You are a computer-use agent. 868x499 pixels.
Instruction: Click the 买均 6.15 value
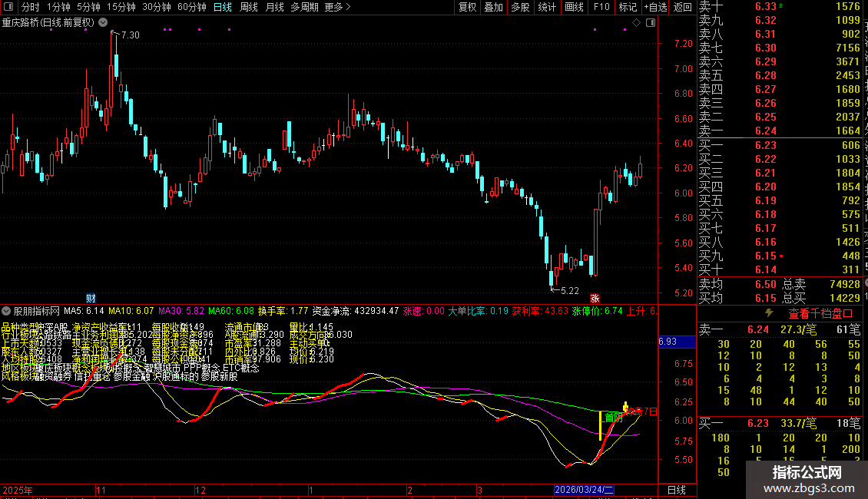click(x=766, y=298)
